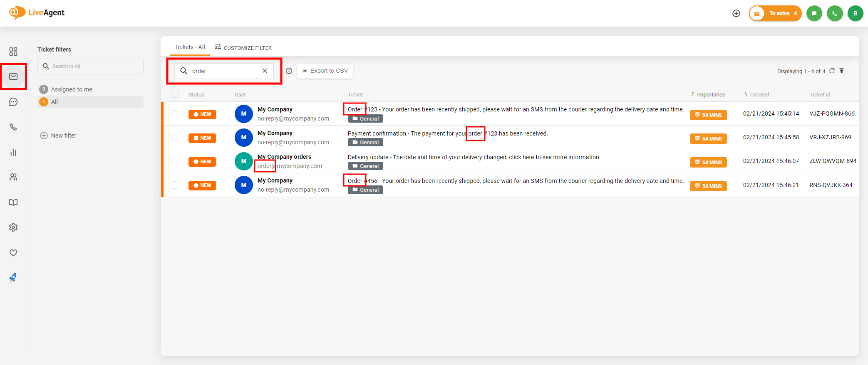The height and width of the screenshot is (365, 868).
Task: Clear the 'order' search with X icon
Action: pos(265,71)
